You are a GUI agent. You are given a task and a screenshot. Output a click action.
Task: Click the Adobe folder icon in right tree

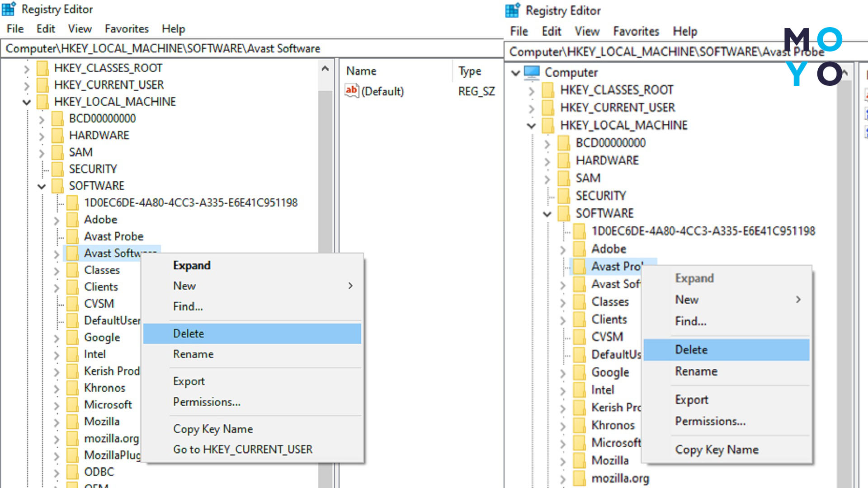click(x=580, y=249)
